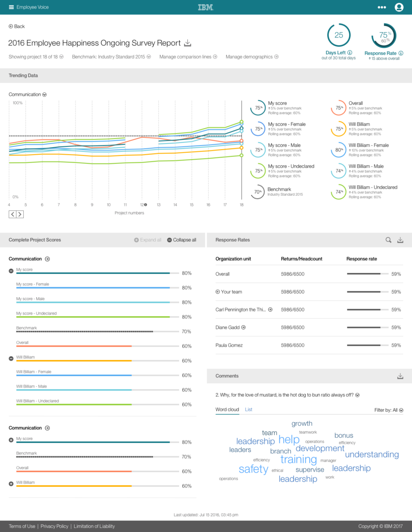This screenshot has height=532, width=412.
Task: Open the user profile avatar icon
Action: (x=399, y=7)
